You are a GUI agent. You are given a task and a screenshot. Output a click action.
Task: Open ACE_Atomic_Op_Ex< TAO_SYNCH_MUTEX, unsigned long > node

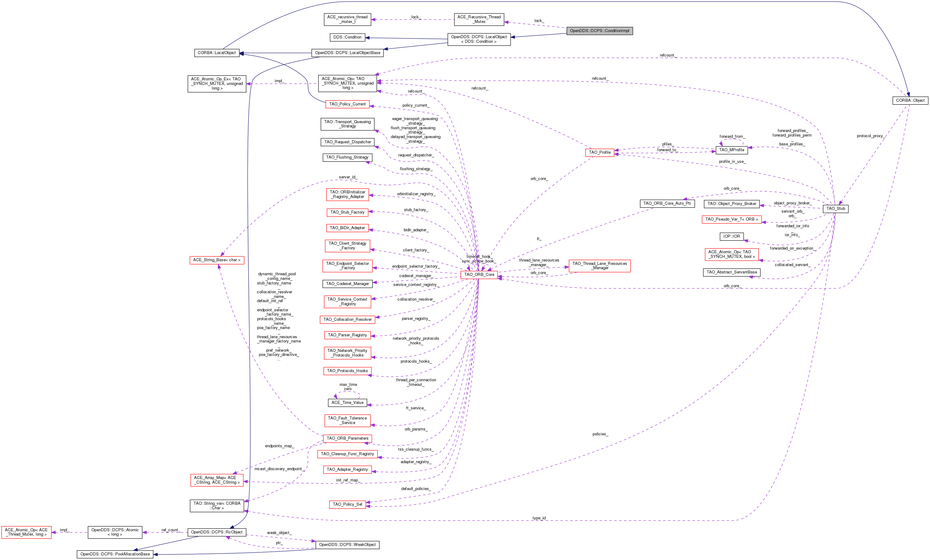coord(217,84)
